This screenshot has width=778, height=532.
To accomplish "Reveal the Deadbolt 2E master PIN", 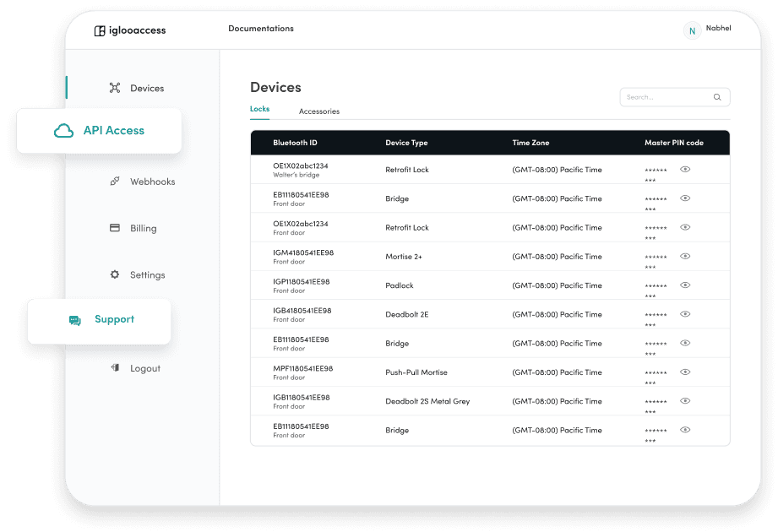I will point(685,314).
